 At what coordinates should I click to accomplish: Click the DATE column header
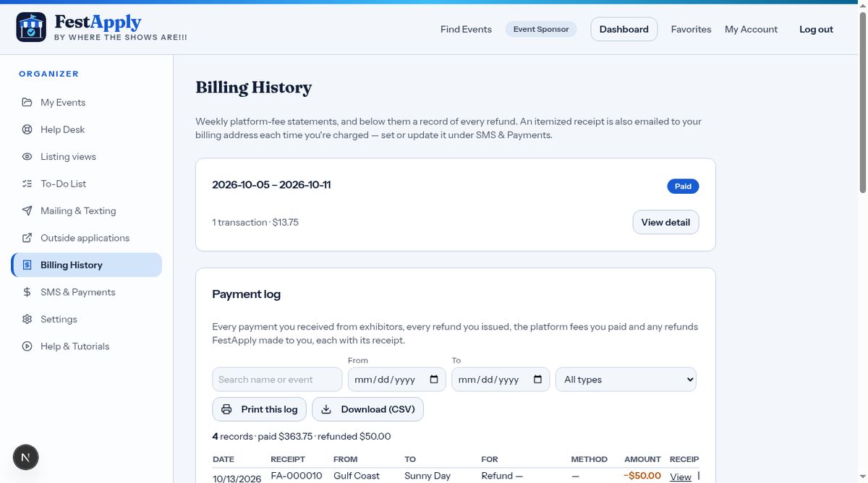[224, 459]
